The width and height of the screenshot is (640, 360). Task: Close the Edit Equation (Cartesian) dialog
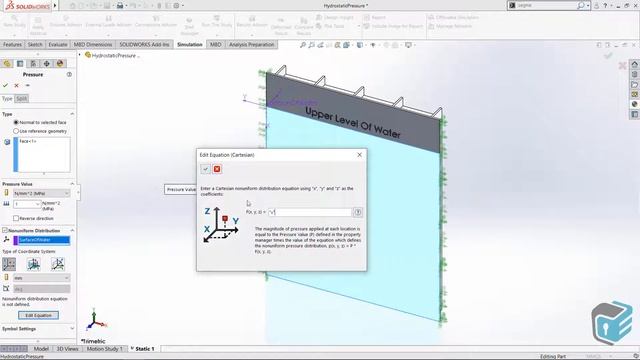click(x=359, y=155)
